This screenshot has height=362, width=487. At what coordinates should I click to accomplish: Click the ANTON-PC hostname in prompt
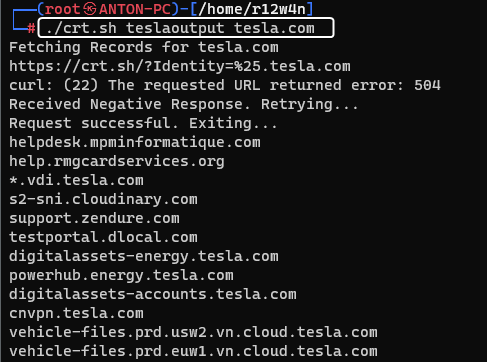click(x=135, y=9)
